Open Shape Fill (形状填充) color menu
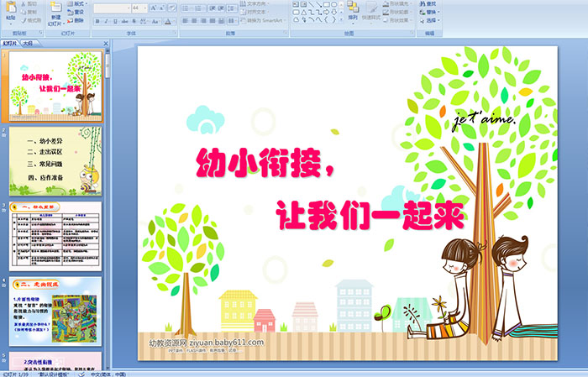 click(x=398, y=3)
